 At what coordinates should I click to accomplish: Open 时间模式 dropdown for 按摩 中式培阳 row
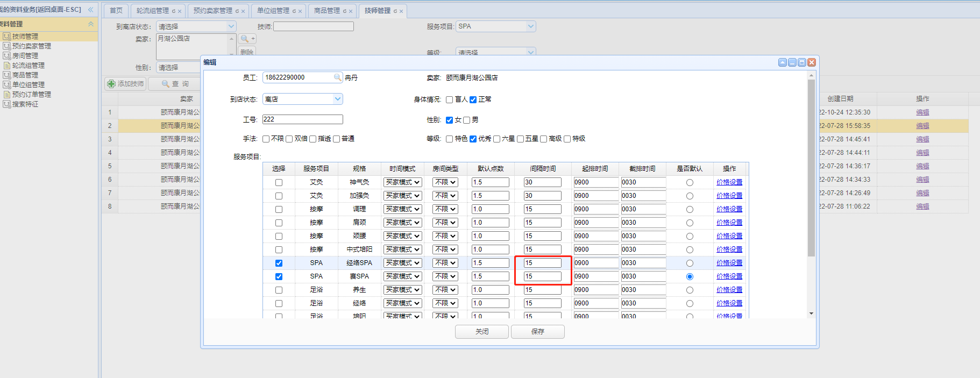tap(402, 249)
